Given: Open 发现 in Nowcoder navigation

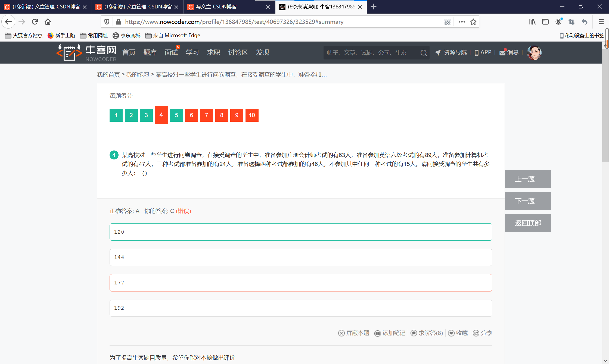Looking at the screenshot, I should click(x=263, y=52).
